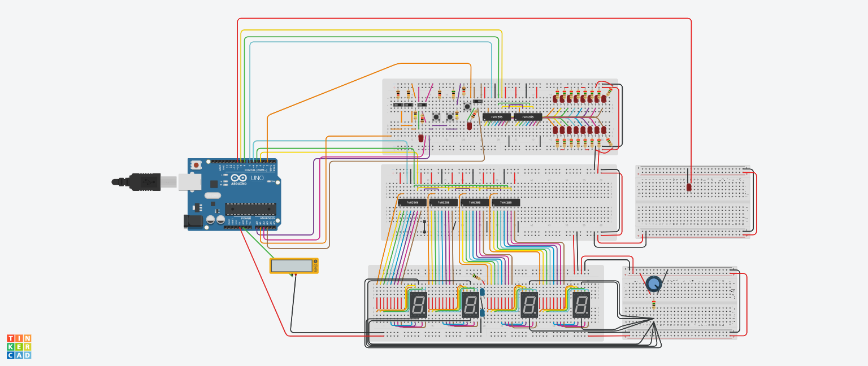Click the USB plug connected to the Arduino
The width and height of the screenshot is (868, 366).
click(x=146, y=182)
